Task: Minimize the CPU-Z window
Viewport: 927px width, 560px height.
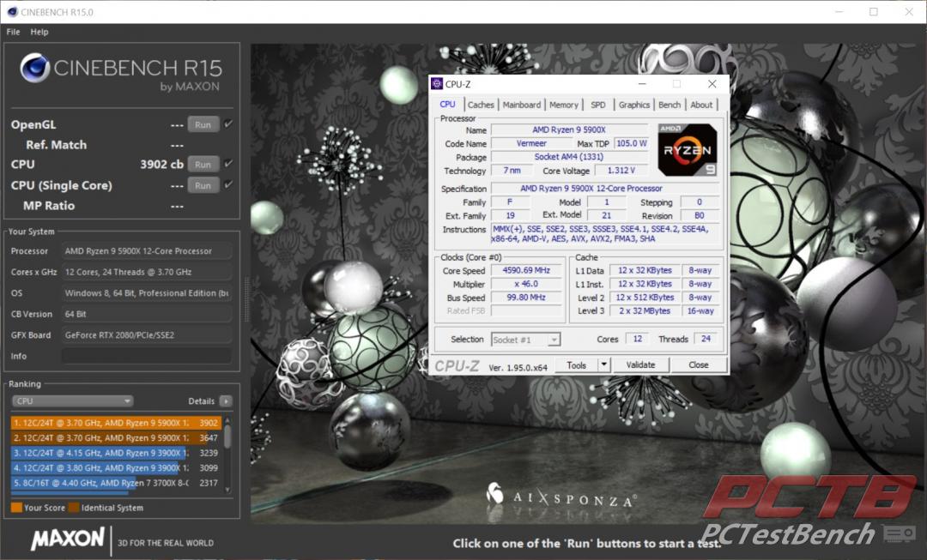Action: [642, 84]
